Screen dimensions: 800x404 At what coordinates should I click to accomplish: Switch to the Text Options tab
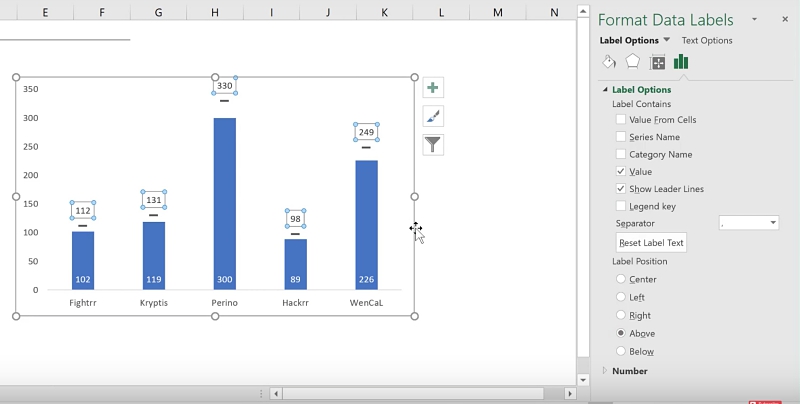click(706, 40)
